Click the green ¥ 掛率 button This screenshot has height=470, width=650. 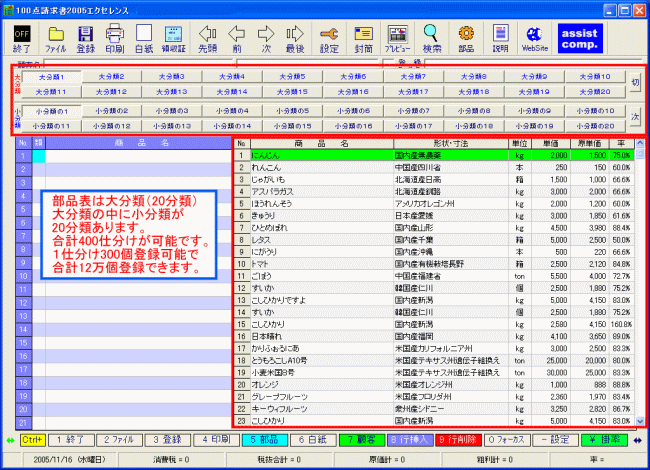click(x=604, y=440)
